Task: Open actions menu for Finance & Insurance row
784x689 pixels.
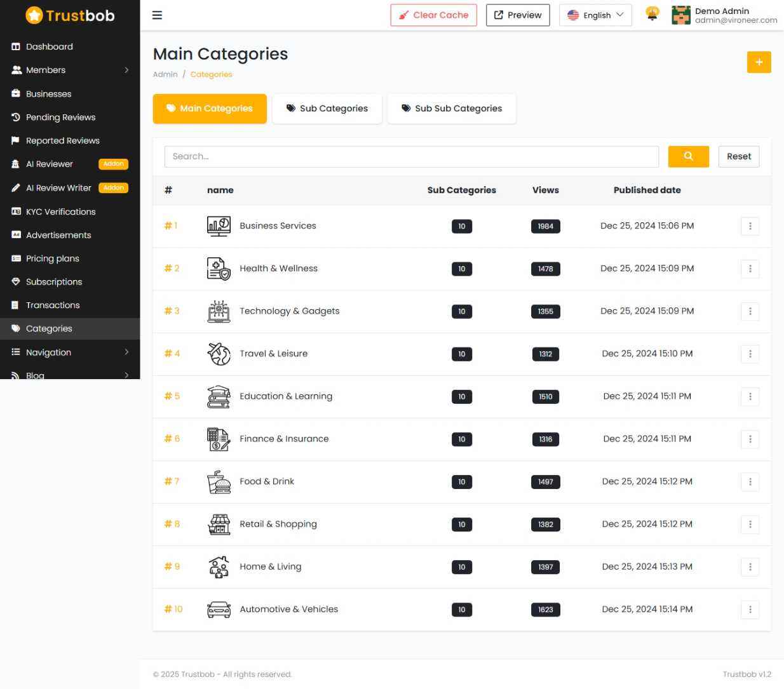Action: tap(750, 439)
